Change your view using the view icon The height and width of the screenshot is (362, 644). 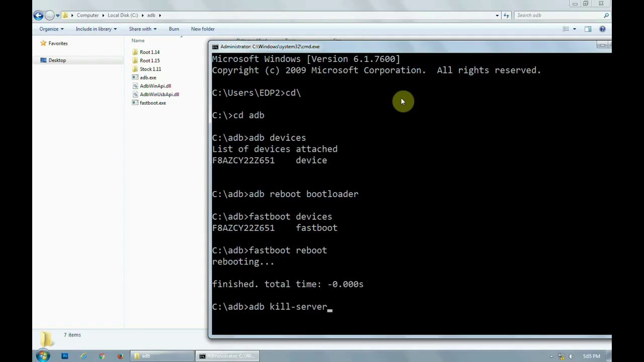pyautogui.click(x=566, y=29)
